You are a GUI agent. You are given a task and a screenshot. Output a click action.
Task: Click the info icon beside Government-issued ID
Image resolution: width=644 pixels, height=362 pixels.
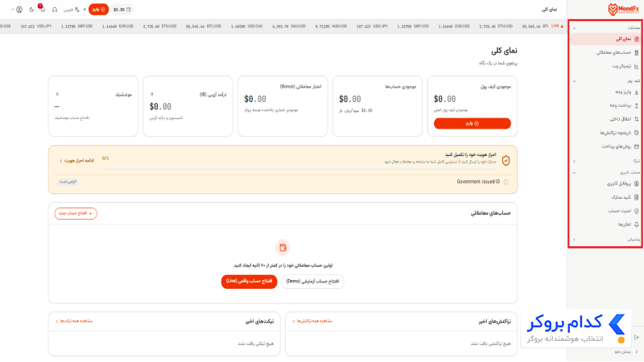506,182
